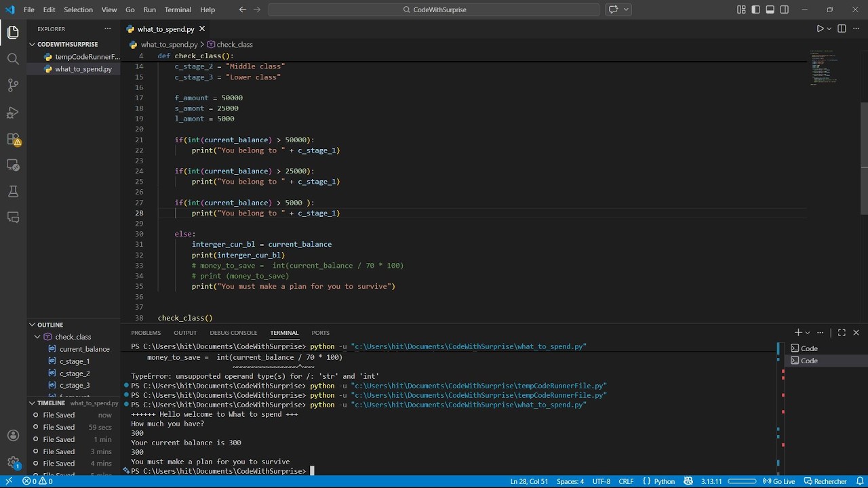Click the Run Python File play button
Viewport: 868px width, 488px height.
click(820, 28)
